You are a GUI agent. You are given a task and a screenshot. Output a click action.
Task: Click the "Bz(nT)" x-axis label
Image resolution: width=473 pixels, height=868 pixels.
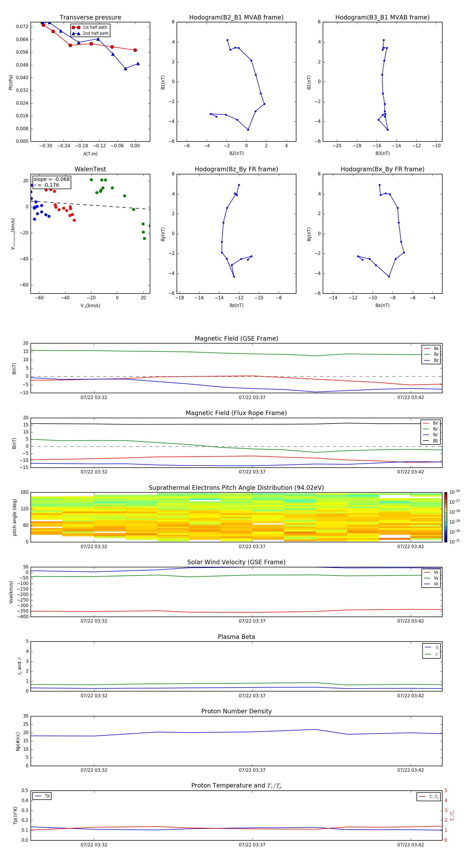[236, 305]
